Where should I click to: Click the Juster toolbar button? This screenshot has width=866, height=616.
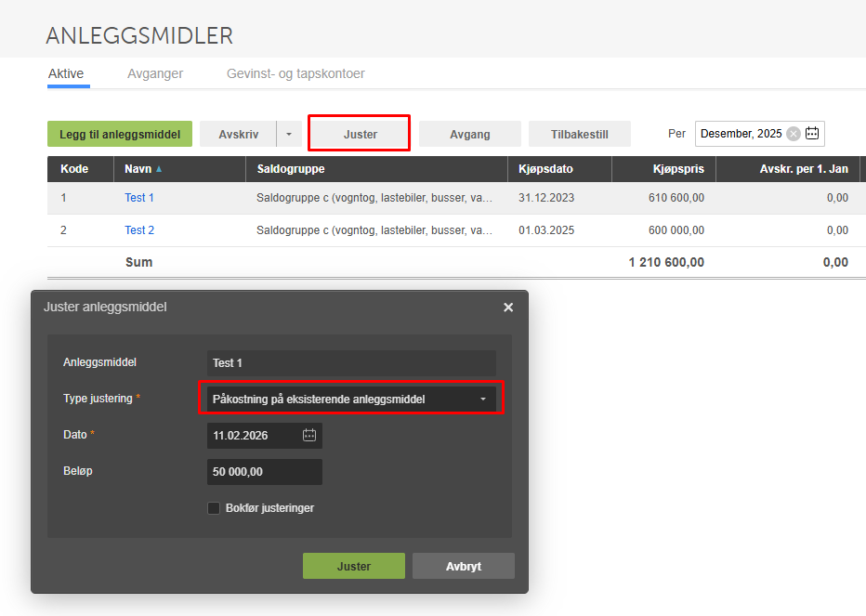(x=361, y=134)
